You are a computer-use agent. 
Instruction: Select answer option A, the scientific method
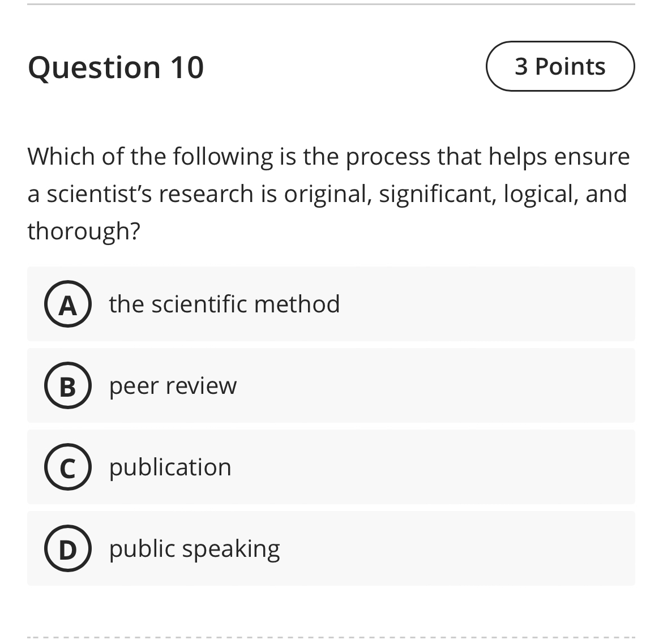click(331, 304)
